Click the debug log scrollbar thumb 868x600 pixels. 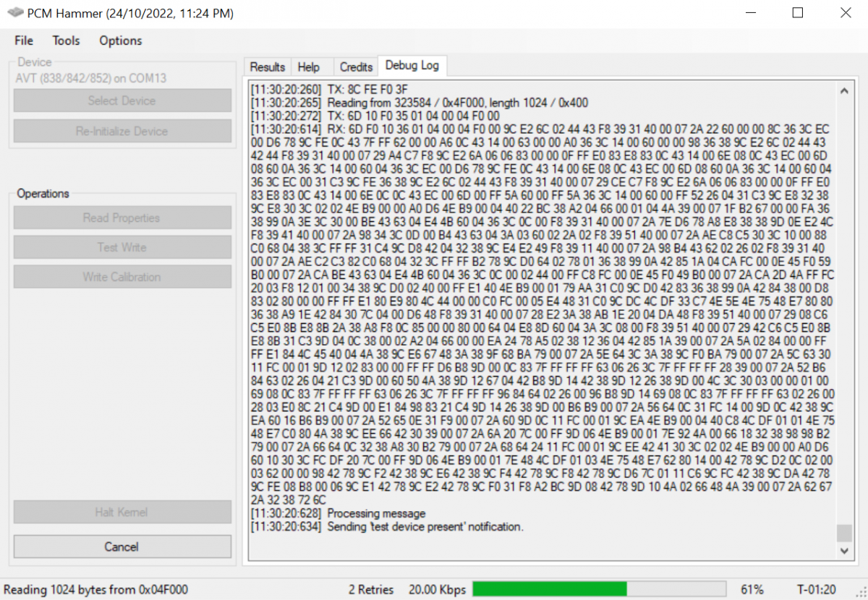[843, 533]
